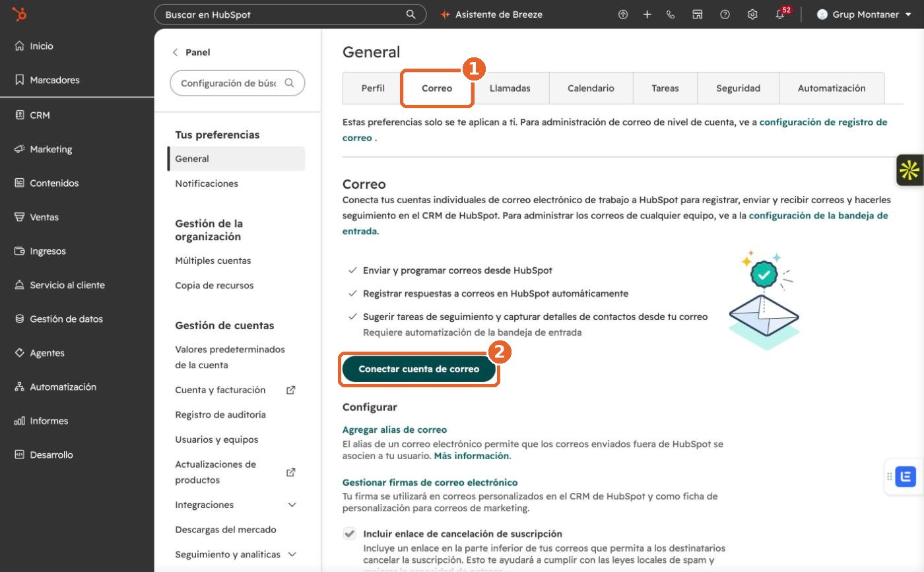Open the phone calling icon
Viewport: 924px width, 572px height.
pos(671,15)
